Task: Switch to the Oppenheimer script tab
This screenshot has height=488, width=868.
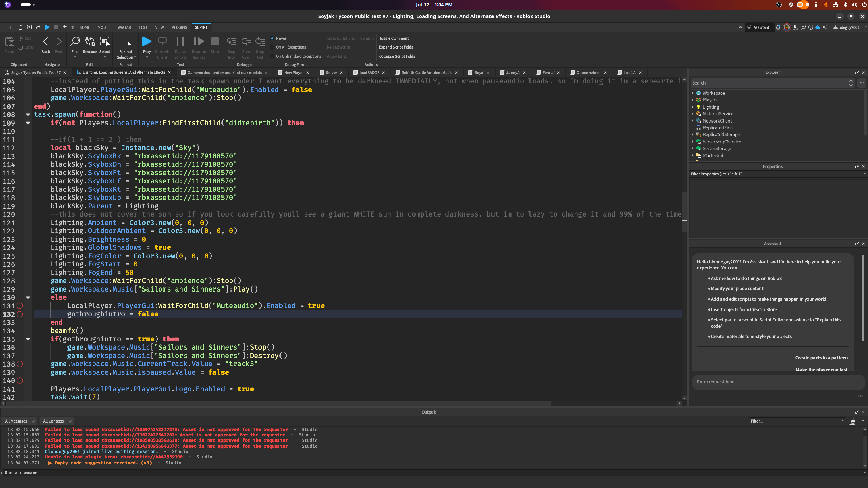Action: point(588,73)
